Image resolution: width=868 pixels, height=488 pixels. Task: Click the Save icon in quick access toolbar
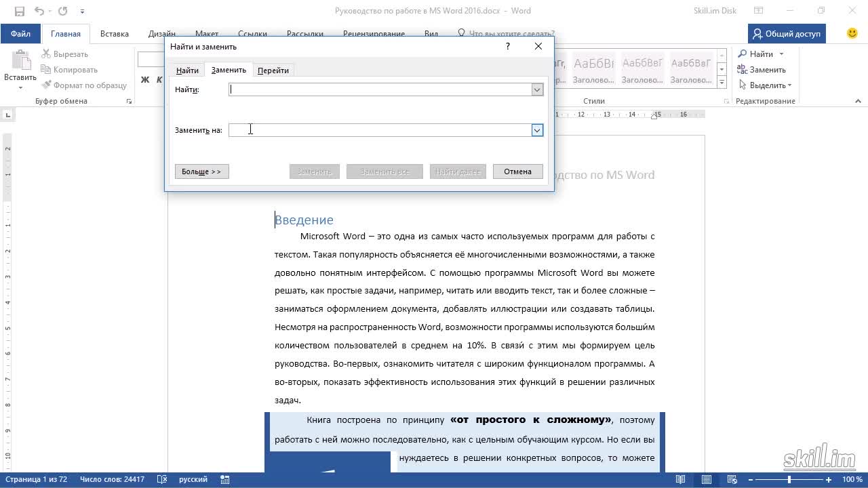coord(20,11)
